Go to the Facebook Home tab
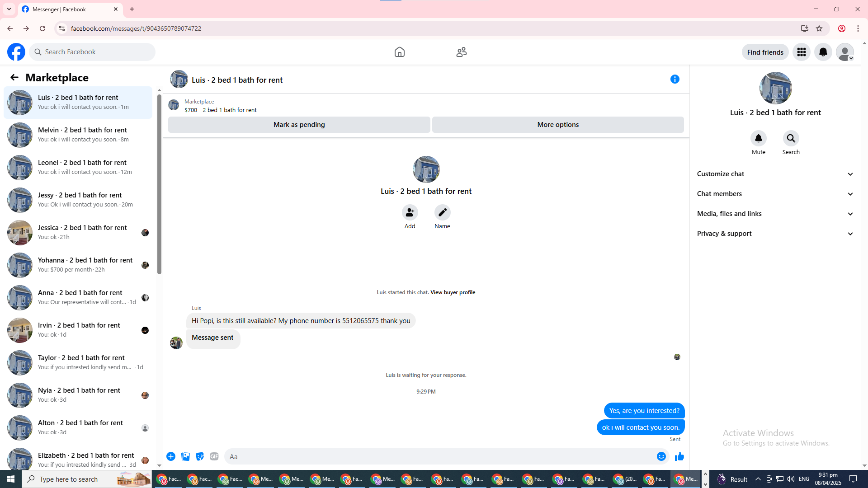Screen dimensions: 868x488 tap(399, 52)
